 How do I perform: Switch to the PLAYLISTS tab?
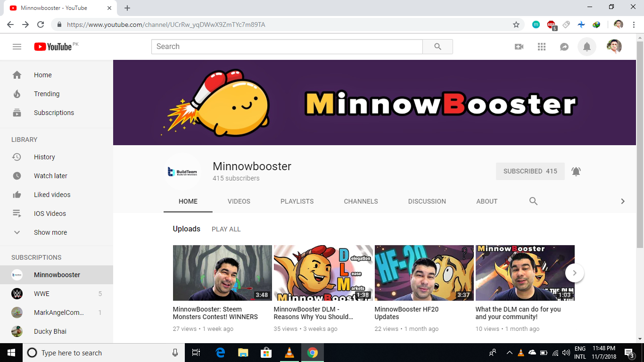[297, 201]
